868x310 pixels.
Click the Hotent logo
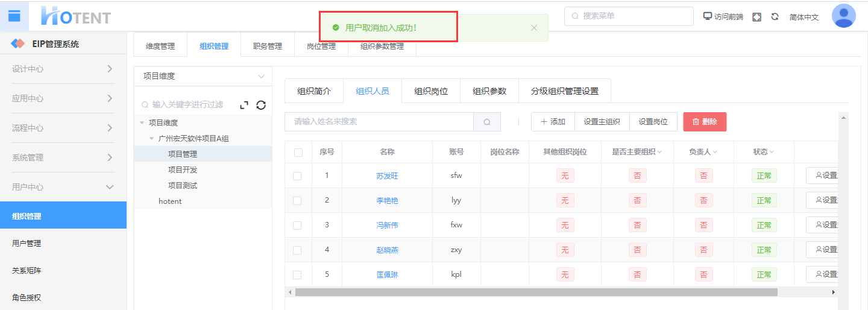76,16
